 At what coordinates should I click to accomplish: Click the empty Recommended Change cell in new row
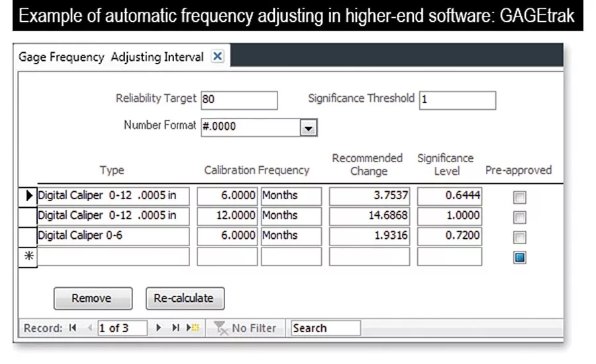tap(370, 257)
